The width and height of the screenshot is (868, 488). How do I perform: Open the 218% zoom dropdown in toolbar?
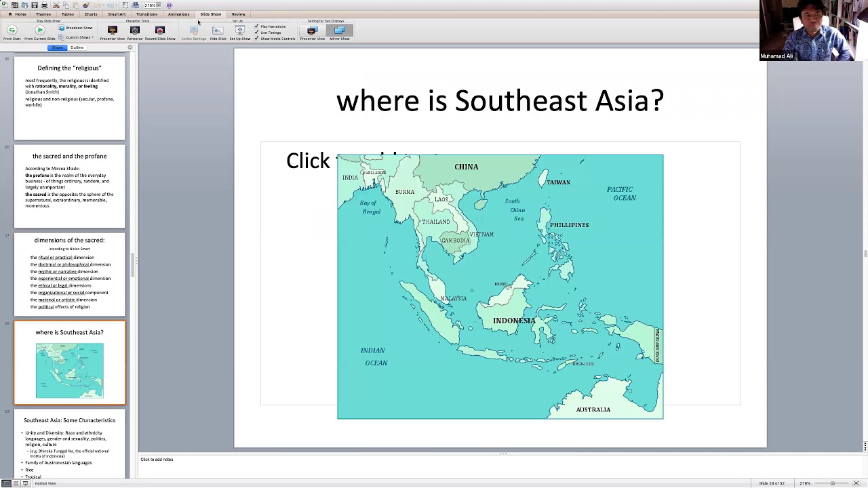(x=158, y=5)
